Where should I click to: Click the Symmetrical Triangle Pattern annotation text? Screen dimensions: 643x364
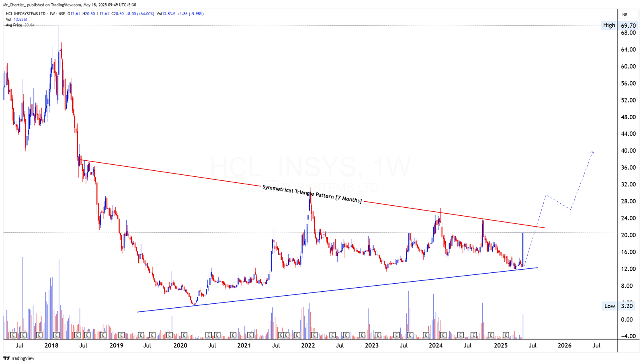[312, 194]
